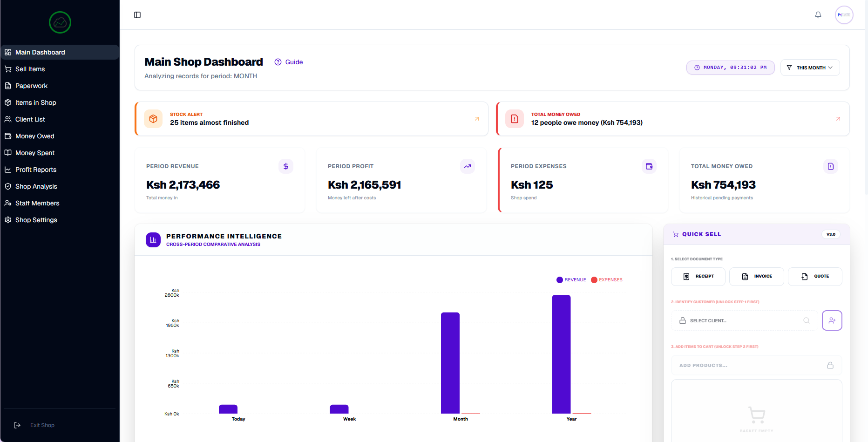The width and height of the screenshot is (868, 442).
Task: Select the Receipt document type
Action: 698,277
